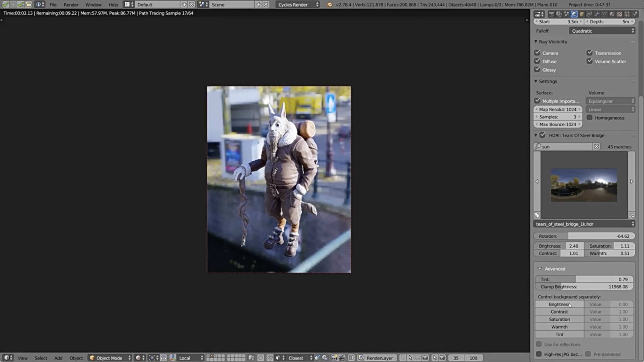Uncheck Volume Scatter visibility
The width and height of the screenshot is (644, 362).
589,61
